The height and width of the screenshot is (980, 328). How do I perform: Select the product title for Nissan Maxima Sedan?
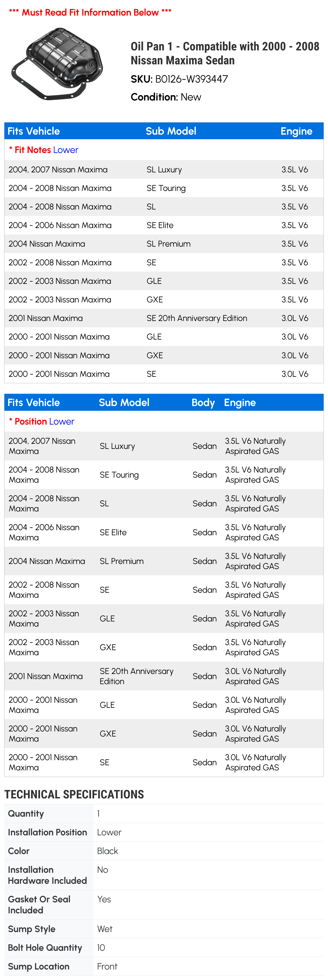225,53
